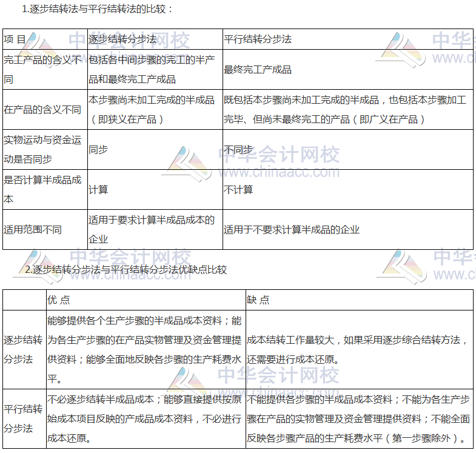476x453 pixels.
Task: Click cell '最终完工产成品'
Action: click(348, 70)
